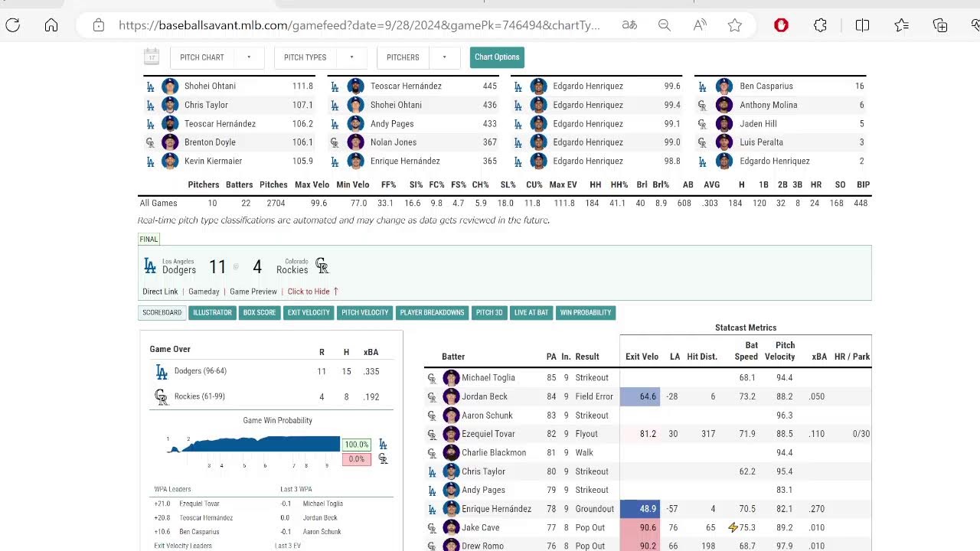The width and height of the screenshot is (980, 551).
Task: Open the translate page icon
Action: coord(629,25)
